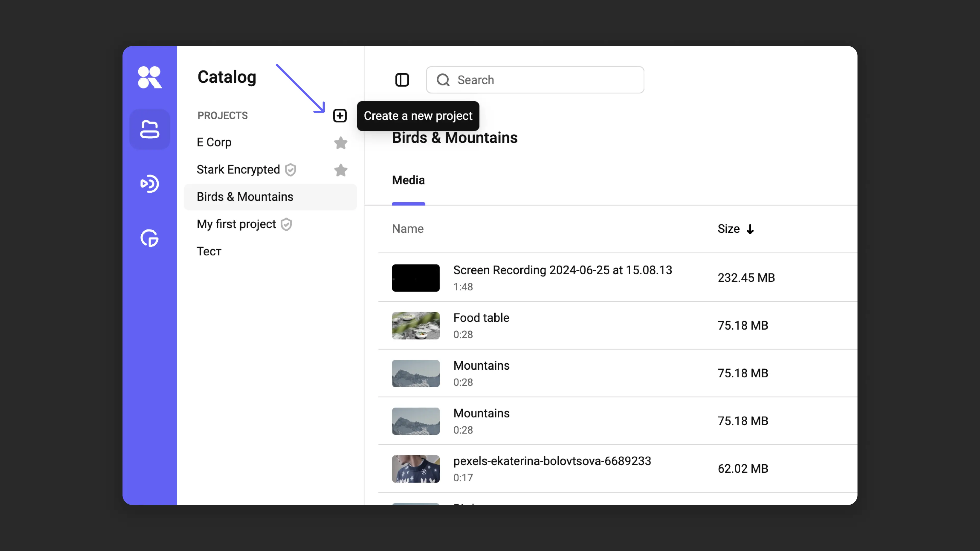The width and height of the screenshot is (980, 551).
Task: Click the Search input field
Action: tap(535, 80)
